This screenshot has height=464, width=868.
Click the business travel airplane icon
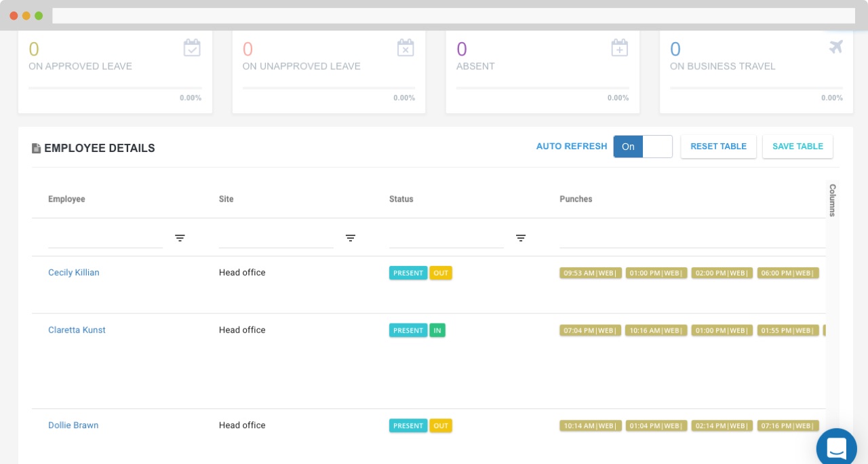[x=835, y=46]
